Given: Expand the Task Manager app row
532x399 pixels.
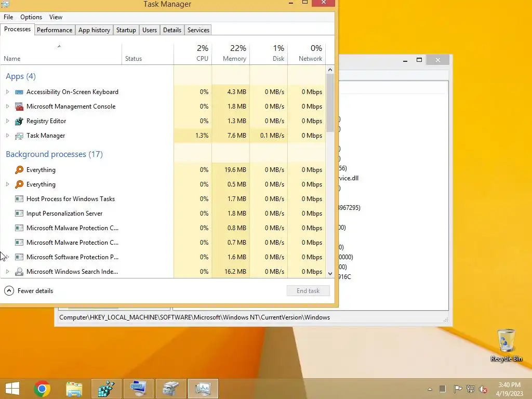Looking at the screenshot, I should pyautogui.click(x=7, y=136).
